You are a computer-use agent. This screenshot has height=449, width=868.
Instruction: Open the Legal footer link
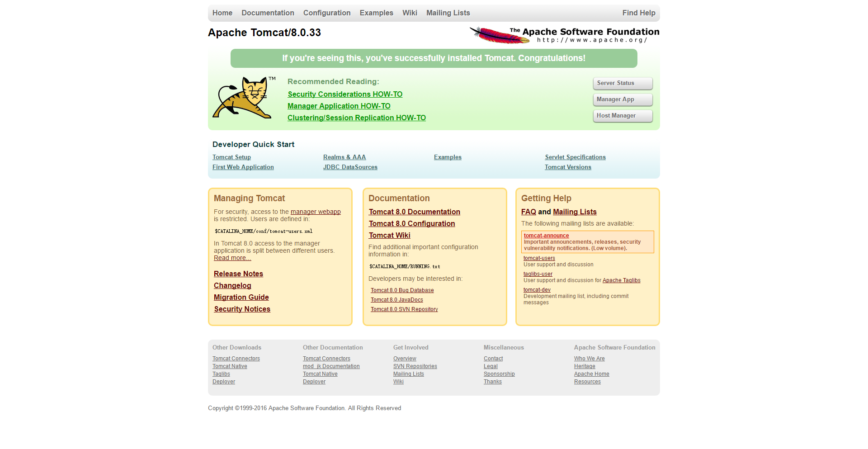(x=491, y=366)
